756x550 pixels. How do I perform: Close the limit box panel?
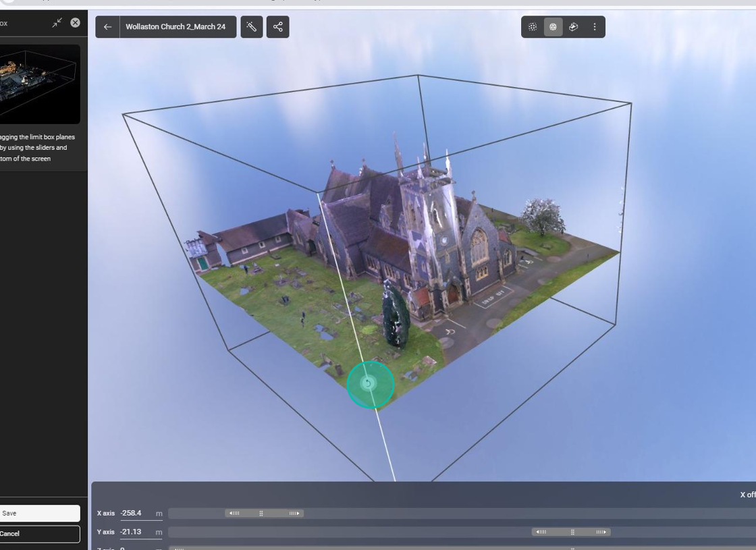(75, 23)
